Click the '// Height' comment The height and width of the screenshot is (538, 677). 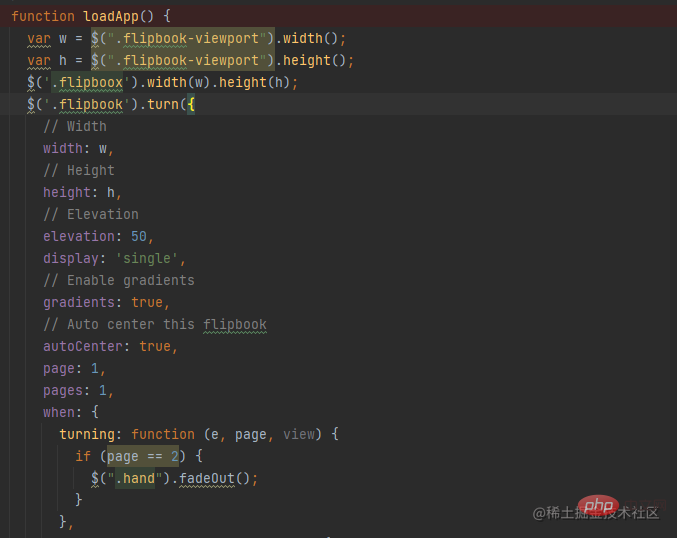[78, 170]
